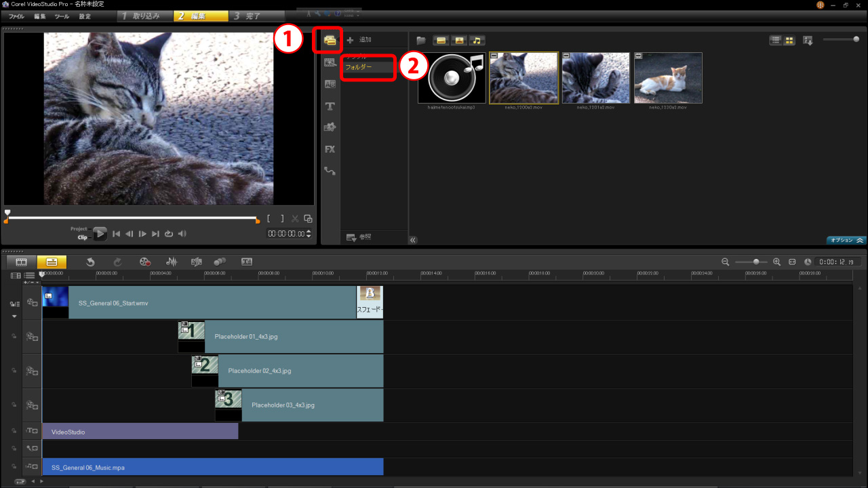This screenshot has width=868, height=488.
Task: Open the FX filter library
Action: click(x=330, y=149)
